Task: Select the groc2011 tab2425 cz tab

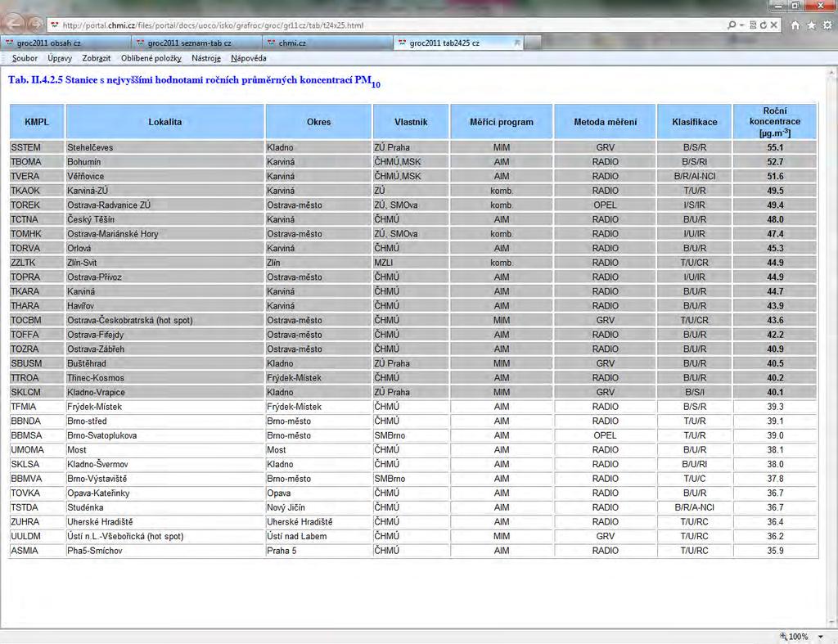Action: (x=458, y=43)
